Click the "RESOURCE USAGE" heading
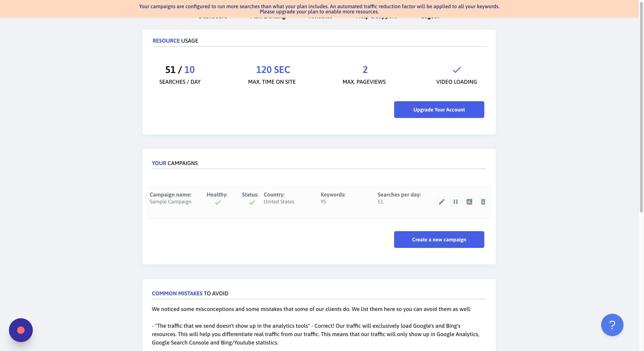The height and width of the screenshot is (351, 644). [x=175, y=41]
